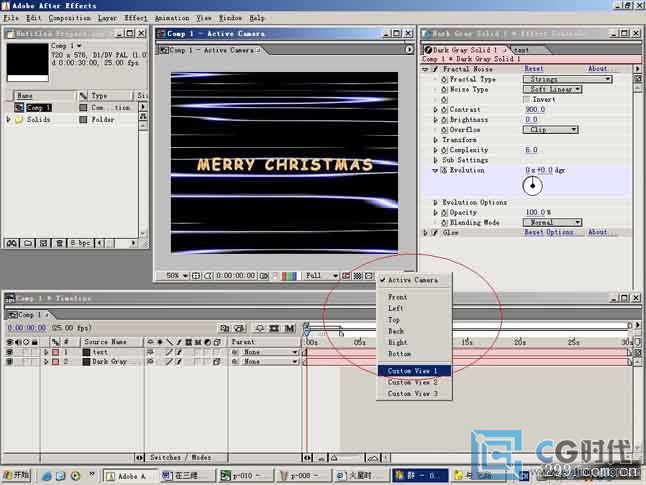Open the Full resolution dropdown
The height and width of the screenshot is (485, 646).
321,276
